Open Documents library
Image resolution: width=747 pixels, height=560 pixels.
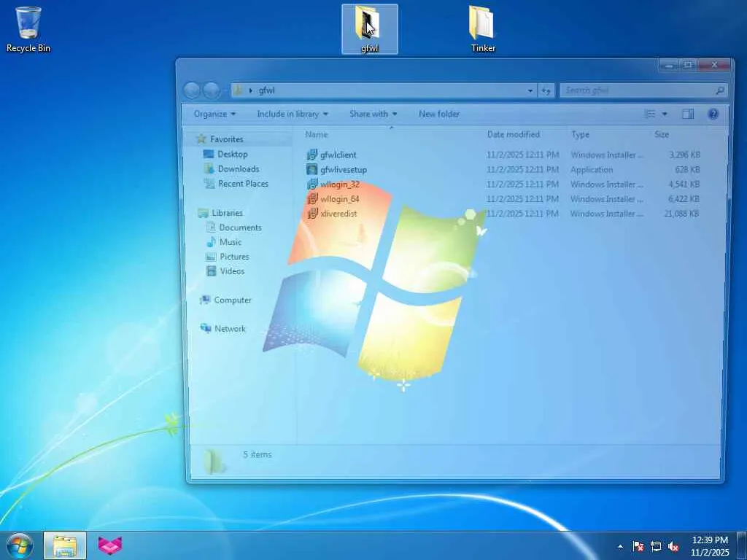[240, 227]
